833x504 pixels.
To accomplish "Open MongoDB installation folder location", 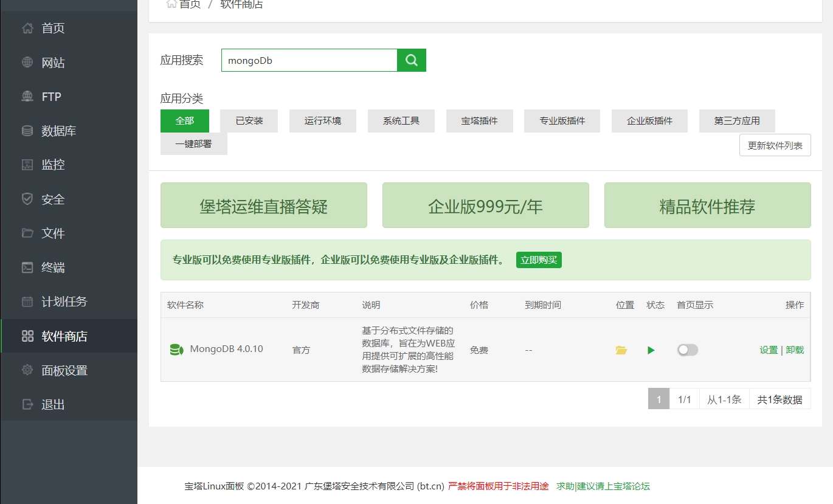I will [621, 350].
